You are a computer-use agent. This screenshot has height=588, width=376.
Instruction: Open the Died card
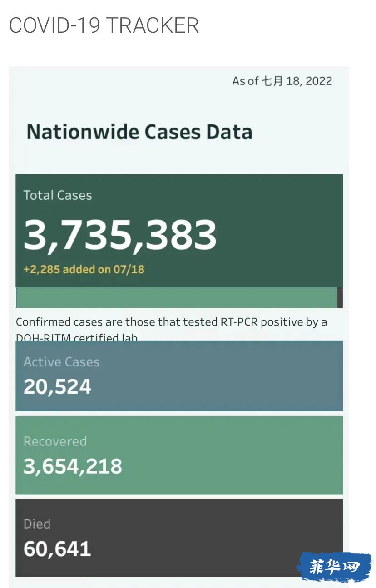point(179,538)
